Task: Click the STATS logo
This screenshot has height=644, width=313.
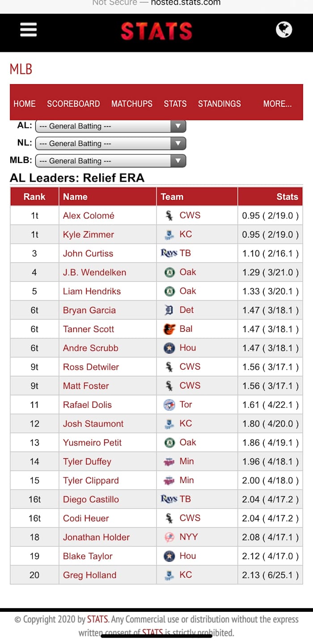Action: 156,31
